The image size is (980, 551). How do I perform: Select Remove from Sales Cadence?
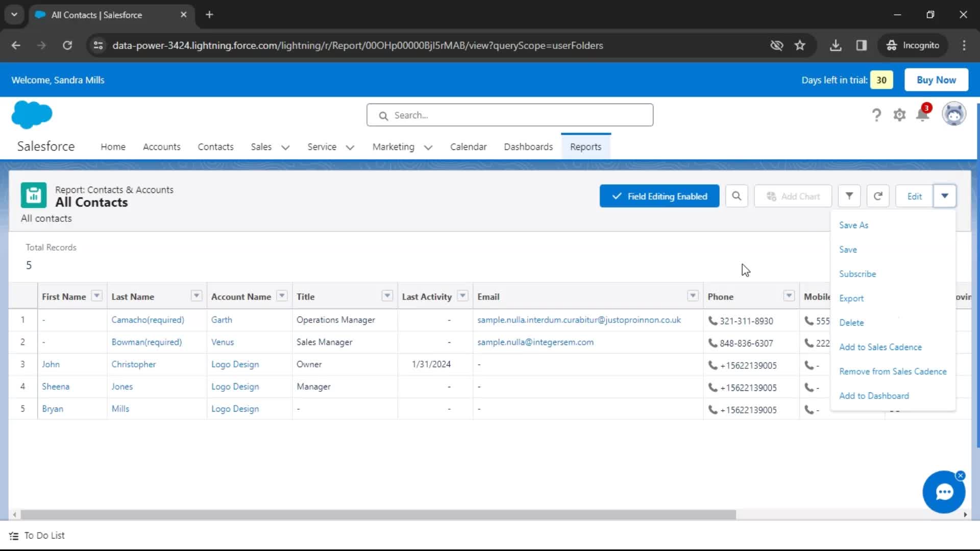(x=893, y=371)
